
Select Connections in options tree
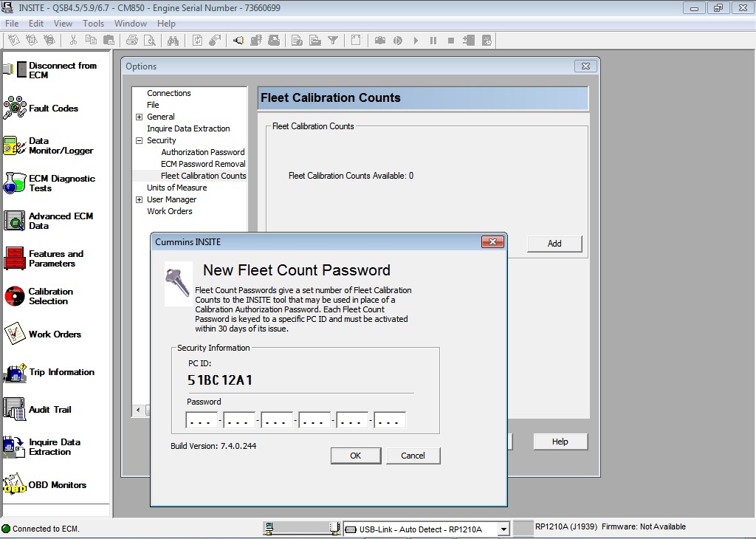click(169, 93)
